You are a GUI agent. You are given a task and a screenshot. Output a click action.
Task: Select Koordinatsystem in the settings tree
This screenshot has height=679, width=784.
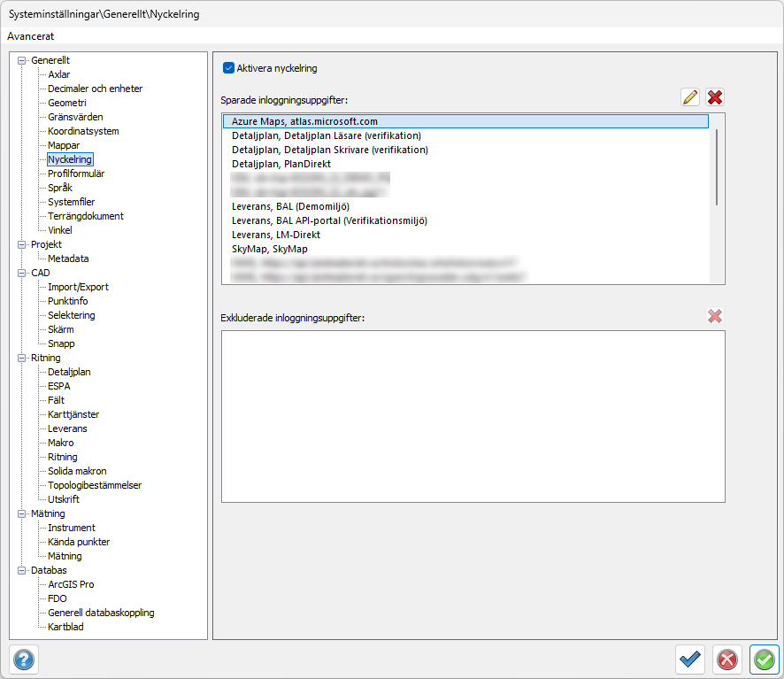click(83, 131)
